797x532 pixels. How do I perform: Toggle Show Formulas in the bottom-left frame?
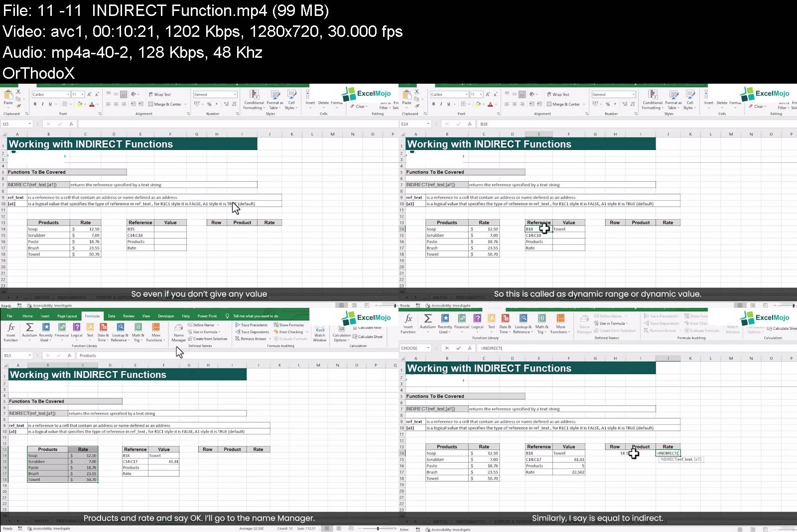pyautogui.click(x=289, y=325)
